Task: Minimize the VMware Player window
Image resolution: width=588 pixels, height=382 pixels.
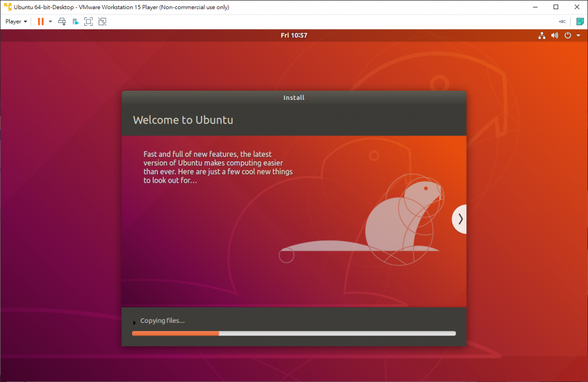Action: 535,7
